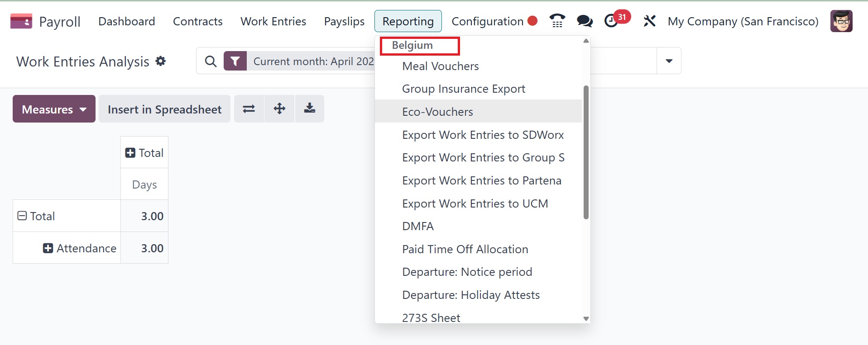
Task: Open the Payslips menu
Action: (x=344, y=21)
